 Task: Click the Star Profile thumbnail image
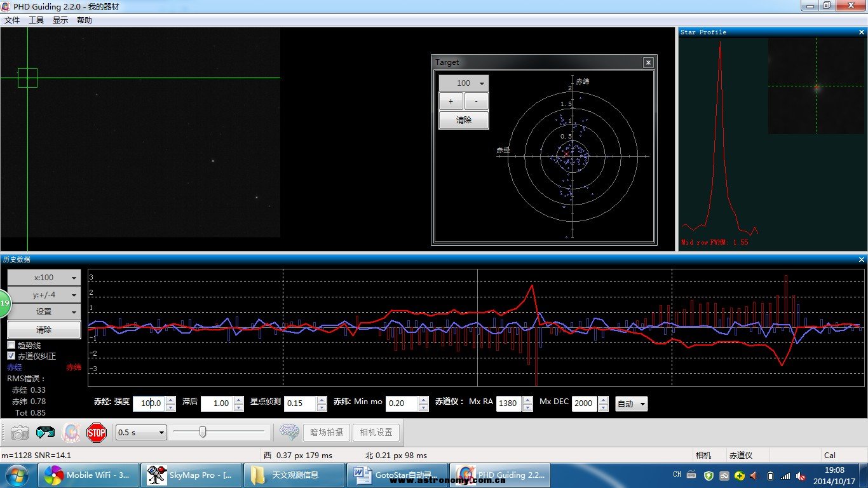(817, 86)
